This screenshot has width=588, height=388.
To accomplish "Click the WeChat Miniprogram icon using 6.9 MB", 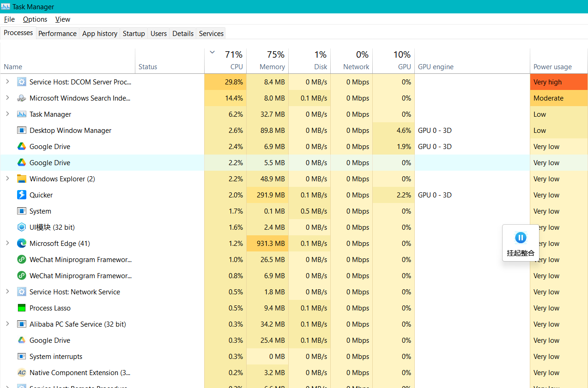I will pos(22,276).
